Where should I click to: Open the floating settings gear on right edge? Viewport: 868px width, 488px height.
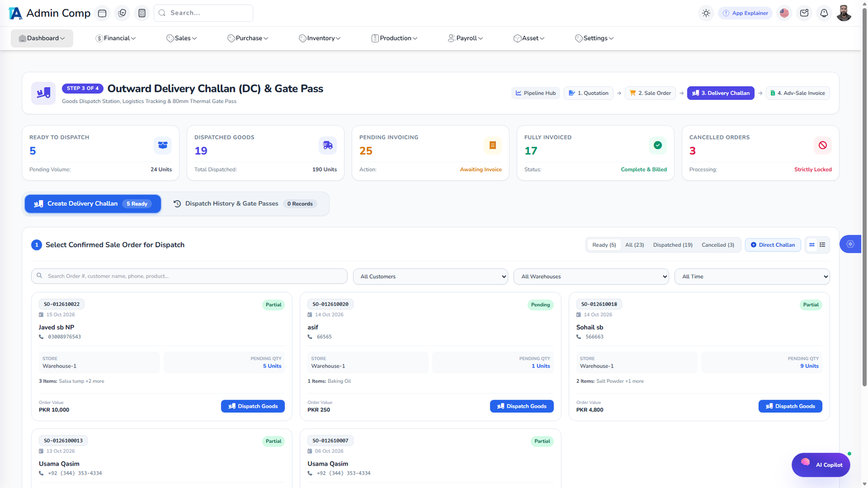click(x=850, y=244)
